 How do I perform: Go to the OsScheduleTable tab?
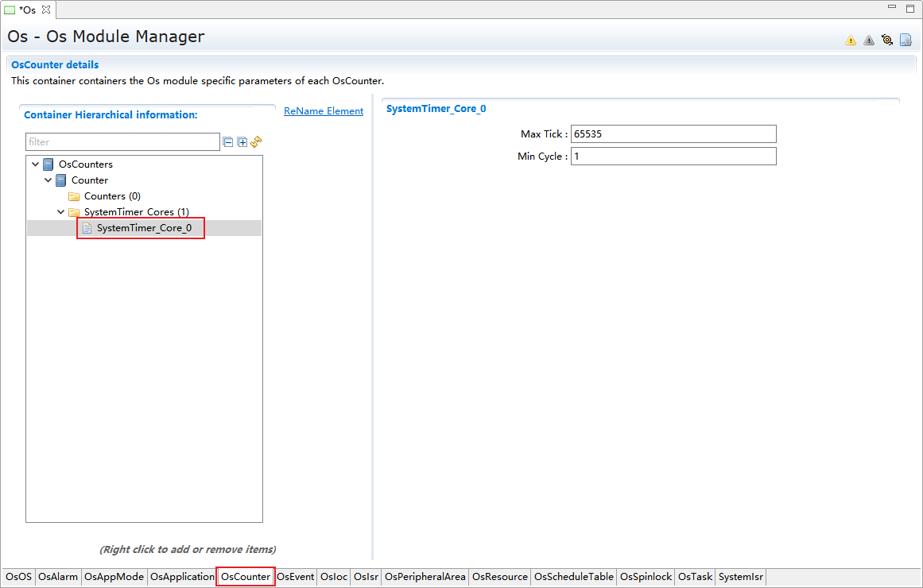point(573,577)
